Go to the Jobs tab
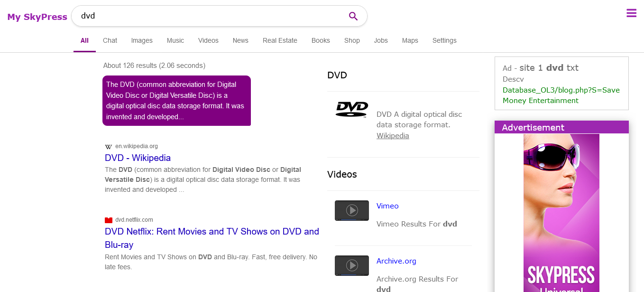The width and height of the screenshot is (644, 292). coord(381,40)
